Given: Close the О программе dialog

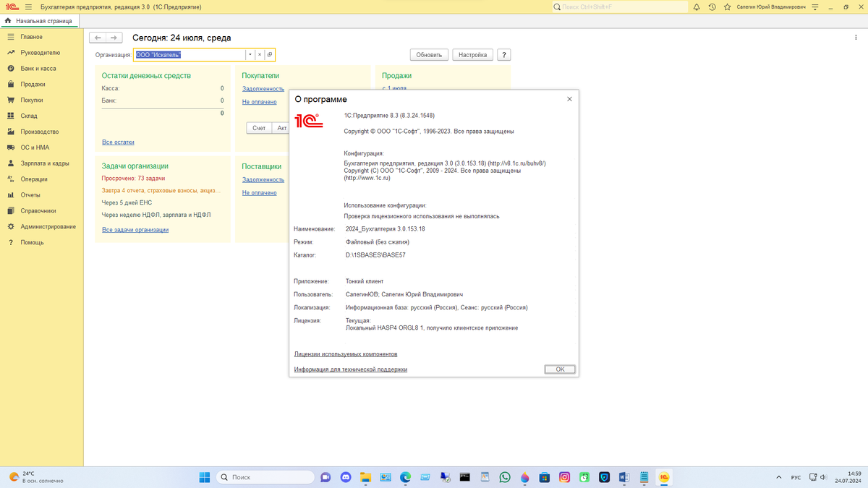Looking at the screenshot, I should point(569,99).
